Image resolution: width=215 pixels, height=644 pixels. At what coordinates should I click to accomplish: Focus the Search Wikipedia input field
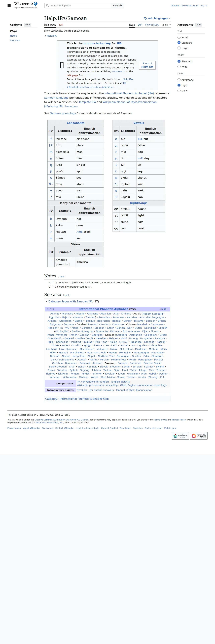[78, 6]
